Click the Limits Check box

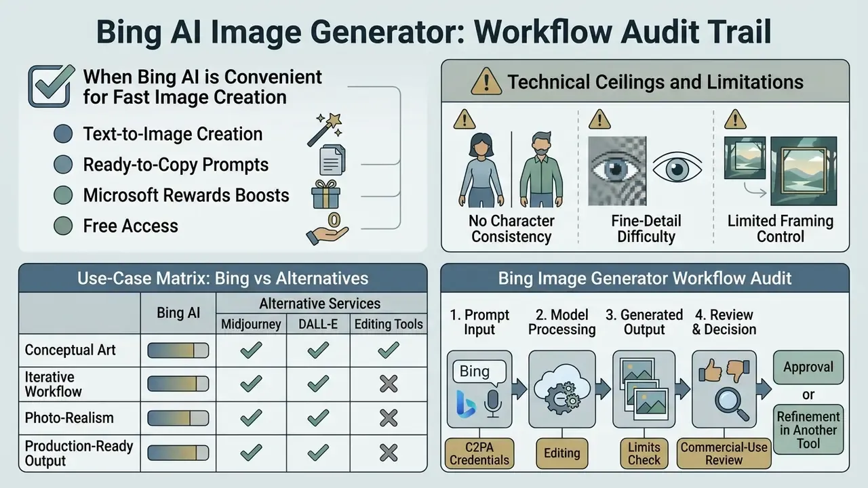[x=644, y=453]
